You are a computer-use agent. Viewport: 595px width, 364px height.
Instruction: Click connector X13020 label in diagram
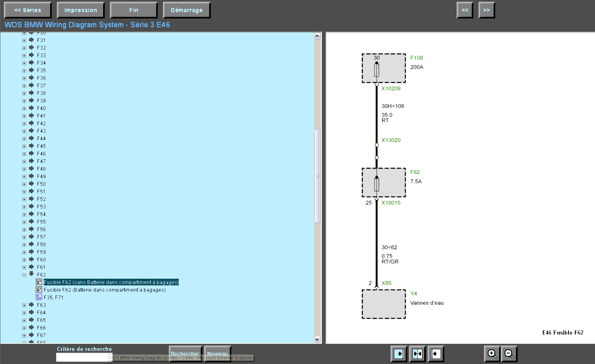pyautogui.click(x=391, y=140)
